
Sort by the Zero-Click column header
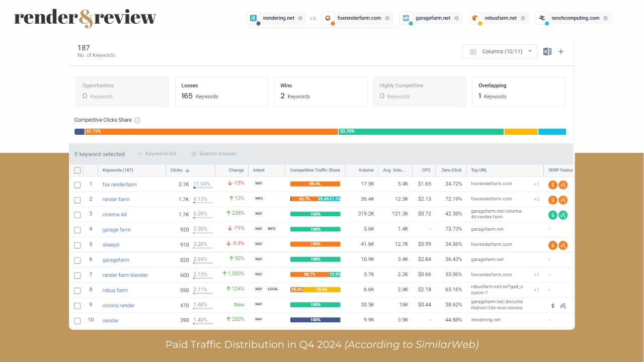[x=451, y=170]
